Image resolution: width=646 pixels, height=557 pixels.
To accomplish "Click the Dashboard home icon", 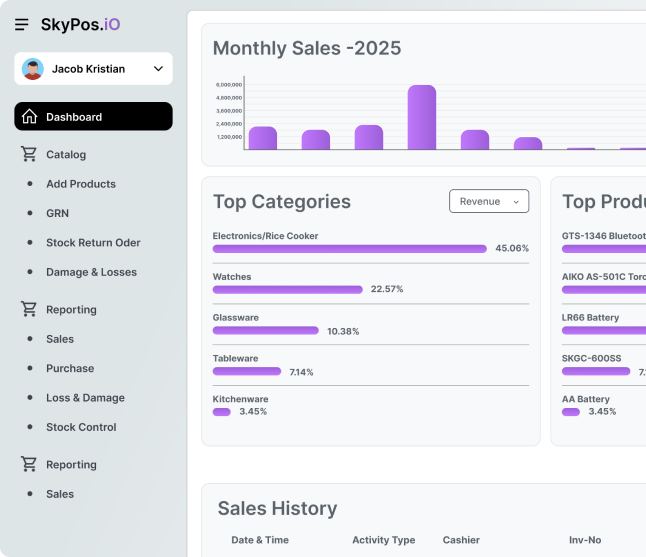I will click(x=30, y=117).
